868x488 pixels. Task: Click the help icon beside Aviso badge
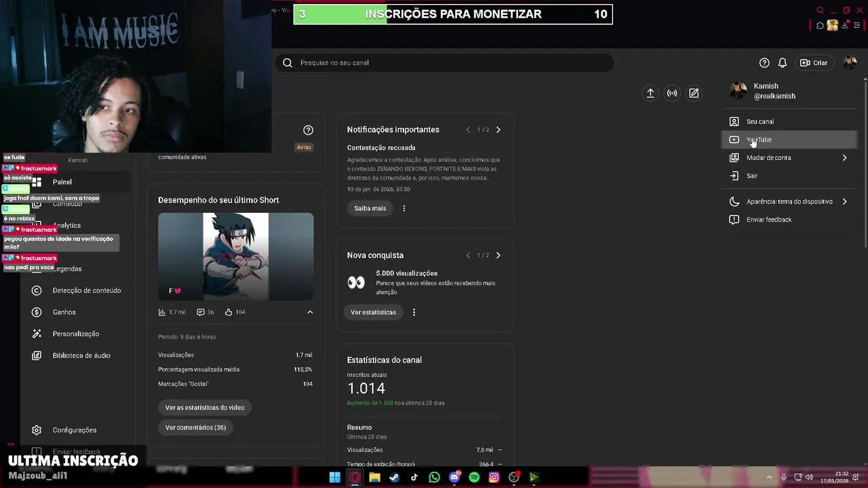309,130
